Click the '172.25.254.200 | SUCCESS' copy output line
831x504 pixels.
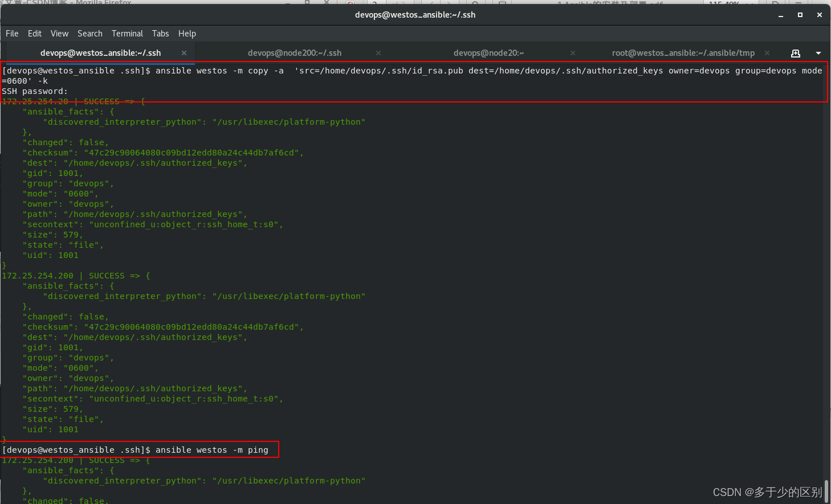(x=76, y=276)
